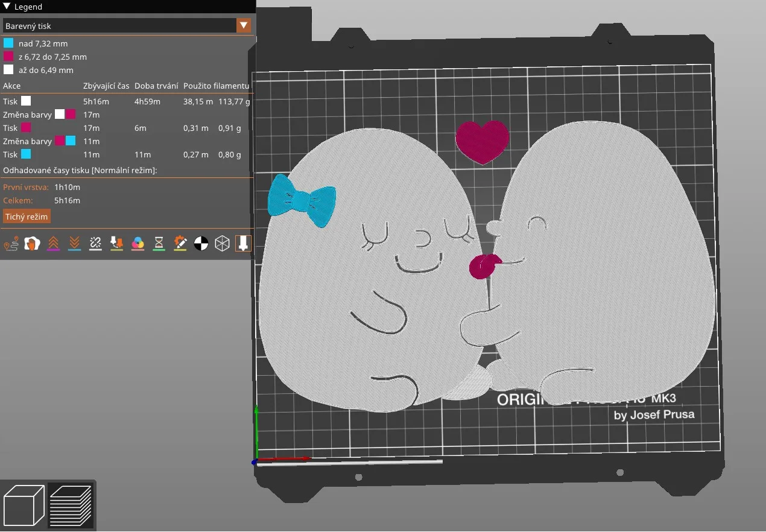Viewport: 766px width, 532px height.
Task: Show retractions using the purple chevron icon
Action: point(54,243)
